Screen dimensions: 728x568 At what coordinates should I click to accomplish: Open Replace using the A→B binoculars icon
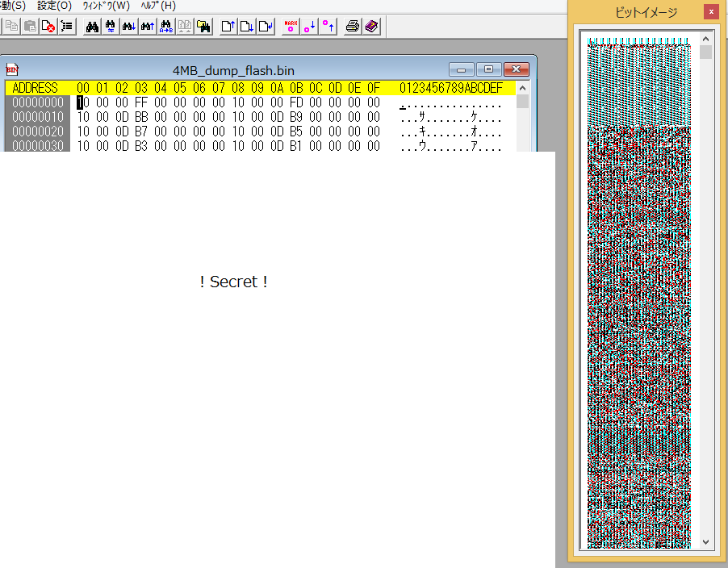point(166,27)
